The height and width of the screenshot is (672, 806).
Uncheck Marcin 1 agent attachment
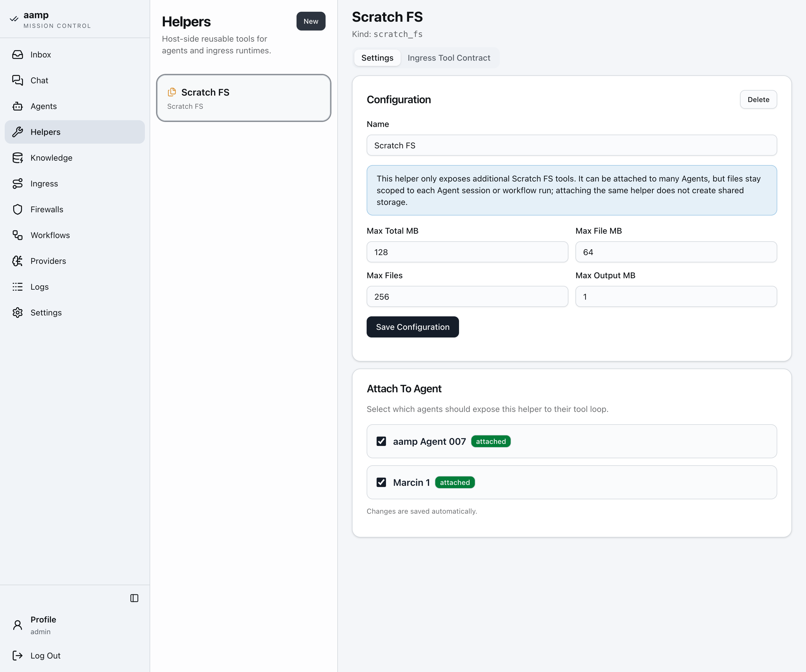pos(381,482)
